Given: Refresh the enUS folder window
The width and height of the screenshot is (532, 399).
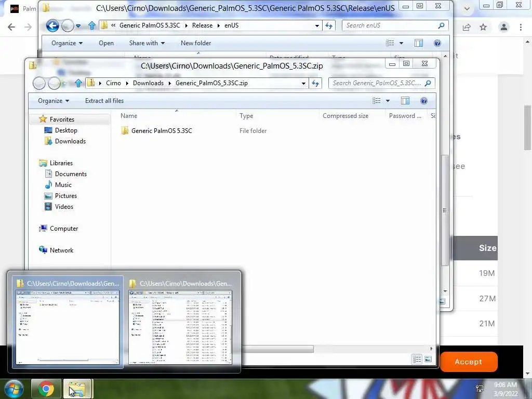Looking at the screenshot, I should (x=329, y=25).
